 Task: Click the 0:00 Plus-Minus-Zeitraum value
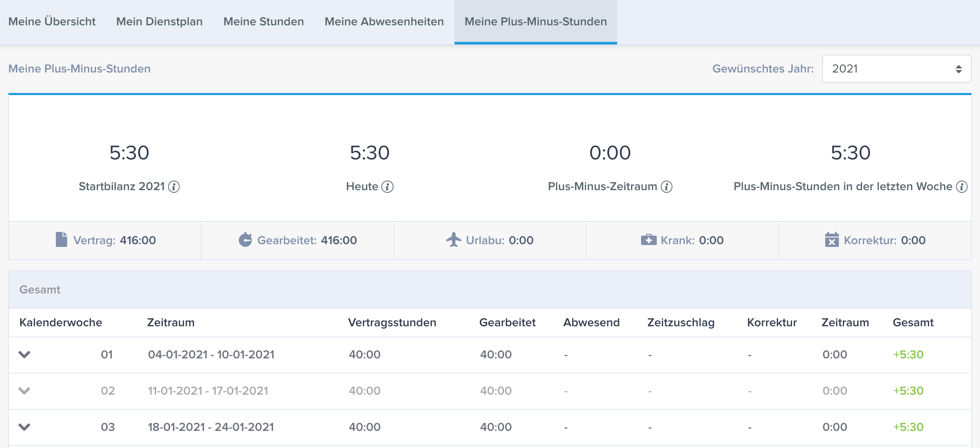point(610,153)
